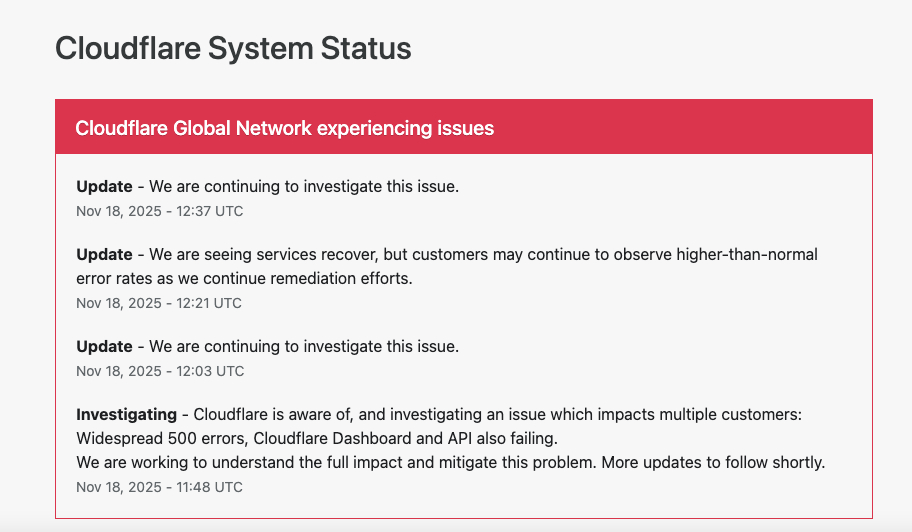Click the 'Nov 18, 2025 - 12:03 UTC' timestamp

click(160, 371)
